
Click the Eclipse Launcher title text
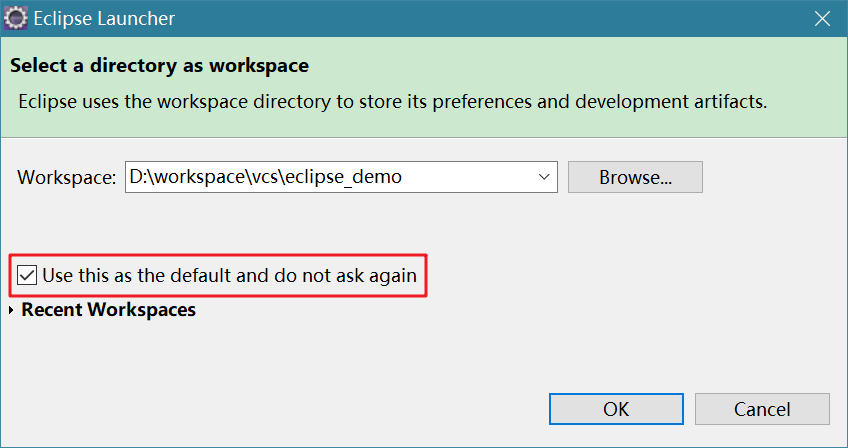click(105, 18)
